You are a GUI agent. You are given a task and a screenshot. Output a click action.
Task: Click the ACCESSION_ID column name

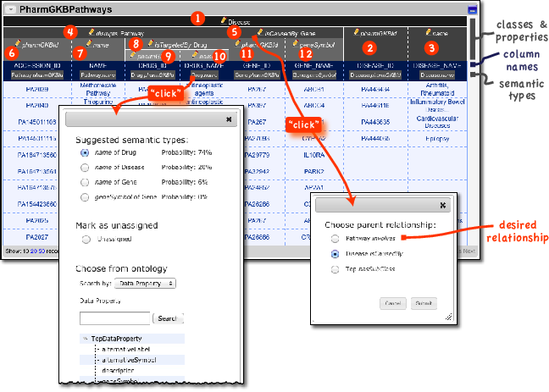[37, 66]
